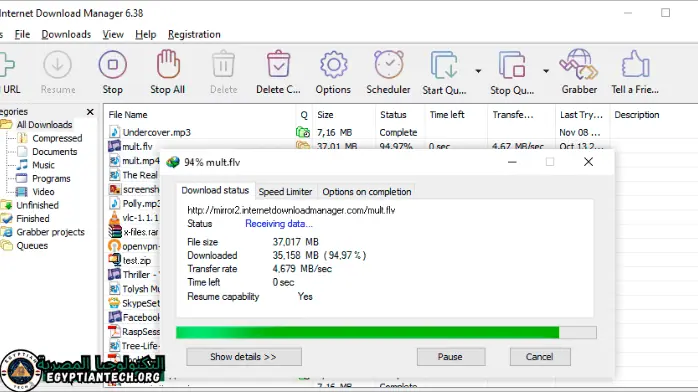Click the Stop Queue icon

[x=512, y=65]
